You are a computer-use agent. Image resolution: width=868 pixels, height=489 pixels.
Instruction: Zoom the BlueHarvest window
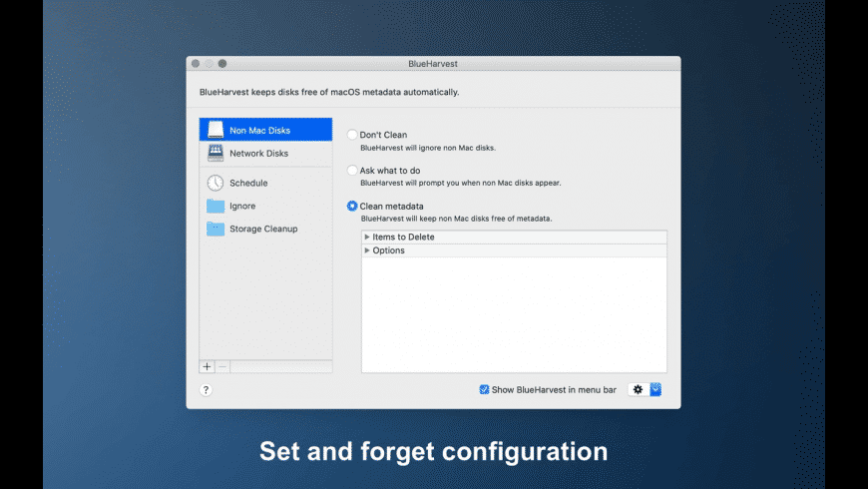click(221, 64)
